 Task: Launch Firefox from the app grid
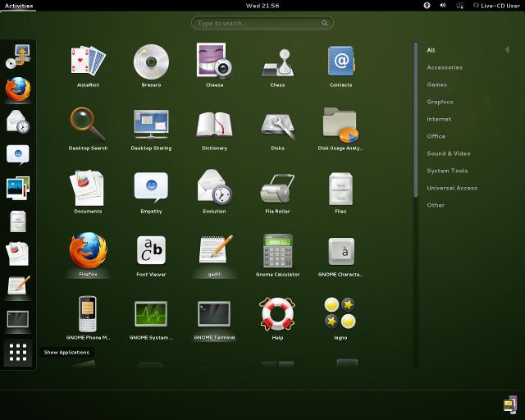[88, 255]
